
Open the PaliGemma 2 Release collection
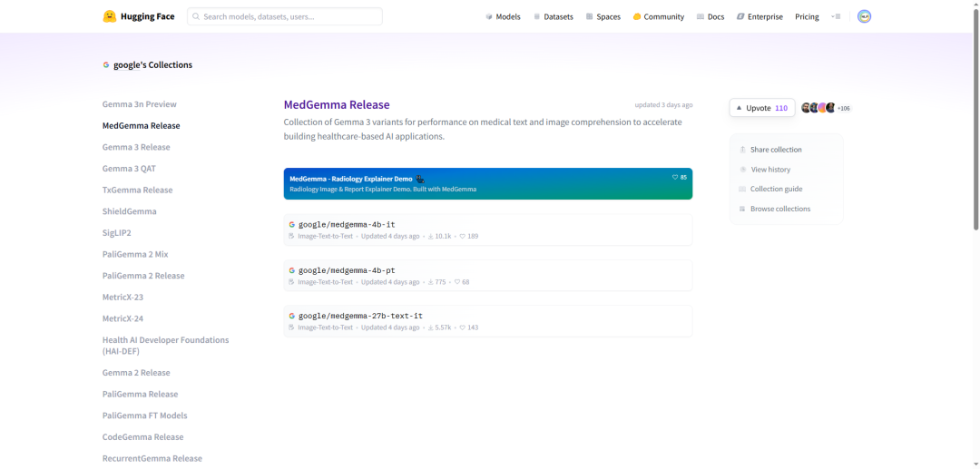click(143, 276)
